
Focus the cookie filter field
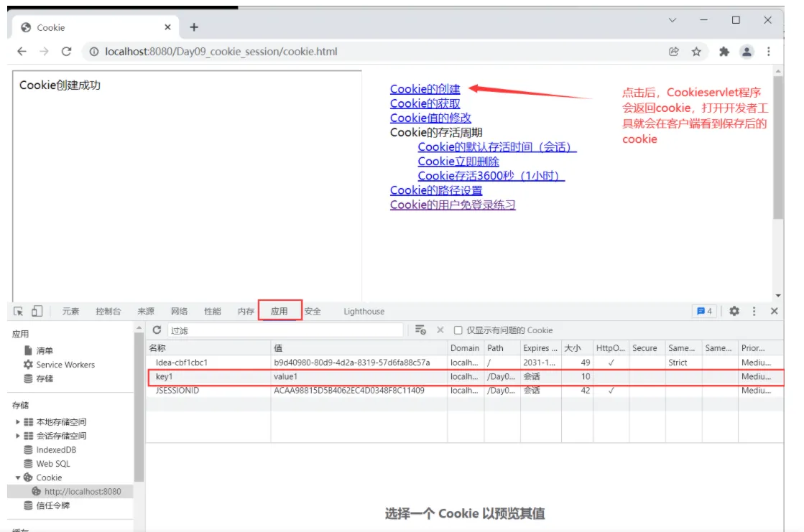point(286,330)
